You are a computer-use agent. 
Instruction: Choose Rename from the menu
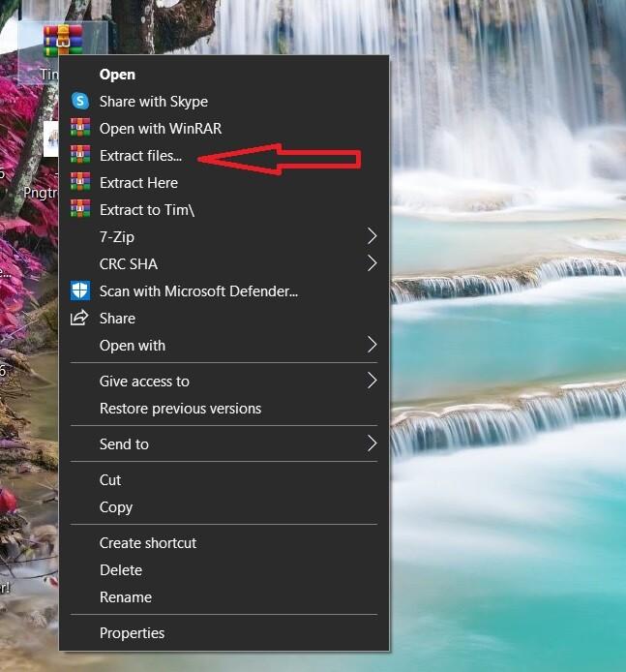pyautogui.click(x=224, y=597)
